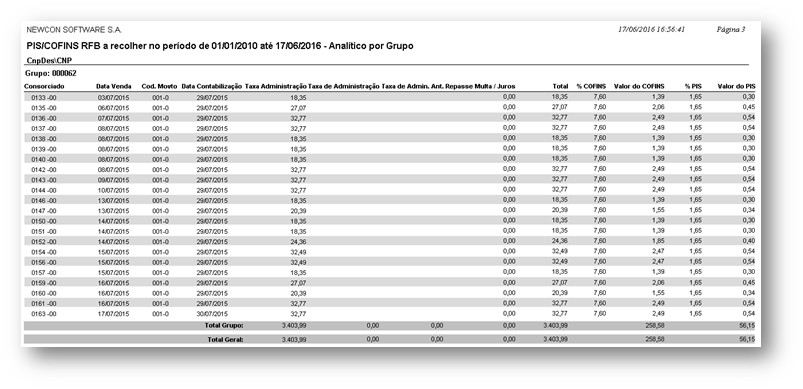Click the Página 3 page indicator

click(731, 29)
